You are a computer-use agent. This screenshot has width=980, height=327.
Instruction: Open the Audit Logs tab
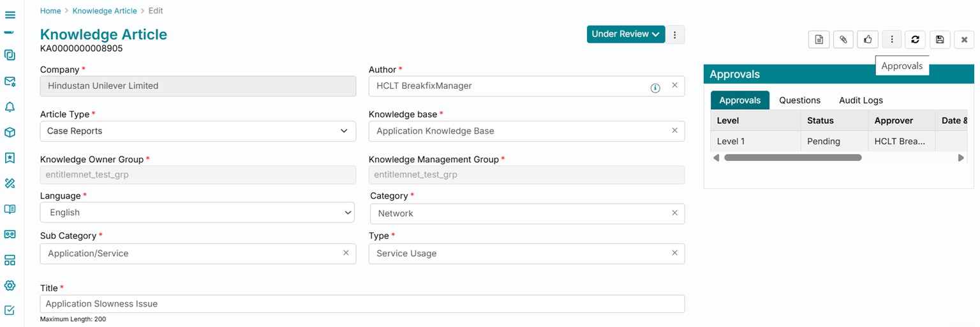click(x=861, y=100)
